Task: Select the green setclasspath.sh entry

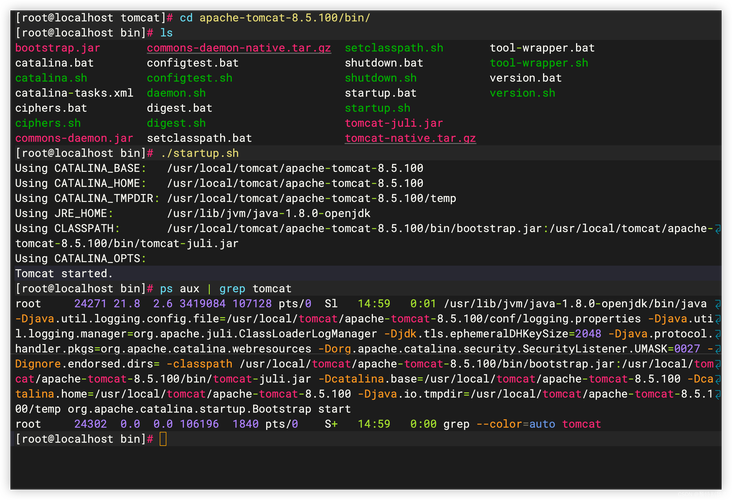Action: (394, 48)
